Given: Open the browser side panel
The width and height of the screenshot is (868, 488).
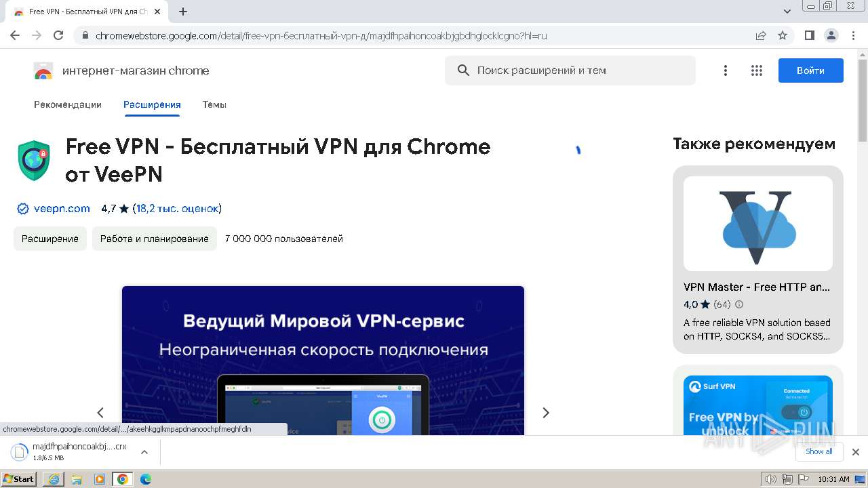Looking at the screenshot, I should pyautogui.click(x=809, y=35).
